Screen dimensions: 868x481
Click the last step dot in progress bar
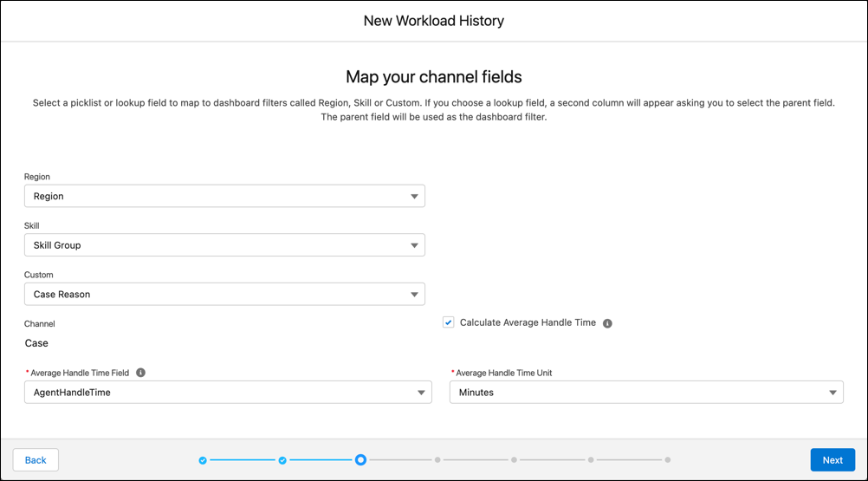pyautogui.click(x=668, y=460)
